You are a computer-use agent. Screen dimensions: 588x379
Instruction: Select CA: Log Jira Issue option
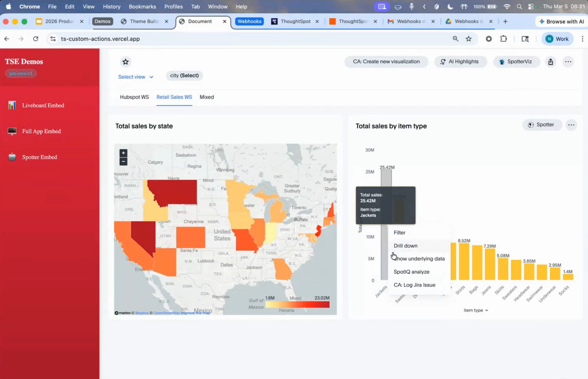click(x=414, y=285)
